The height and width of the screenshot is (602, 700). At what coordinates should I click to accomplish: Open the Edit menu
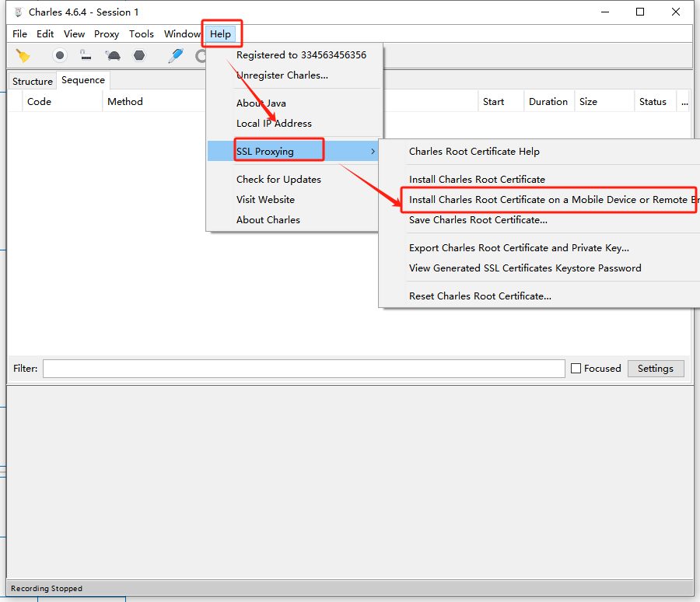click(45, 34)
